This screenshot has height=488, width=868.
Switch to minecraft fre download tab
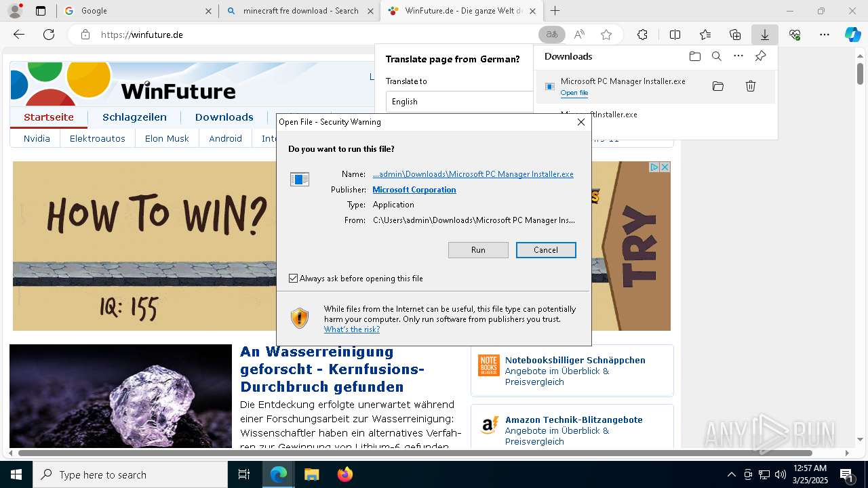coord(299,11)
